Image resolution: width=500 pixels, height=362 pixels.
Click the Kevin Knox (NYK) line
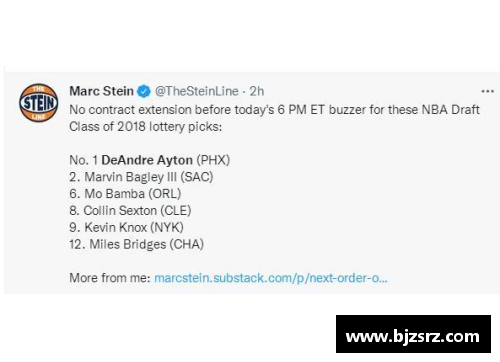[x=126, y=227]
